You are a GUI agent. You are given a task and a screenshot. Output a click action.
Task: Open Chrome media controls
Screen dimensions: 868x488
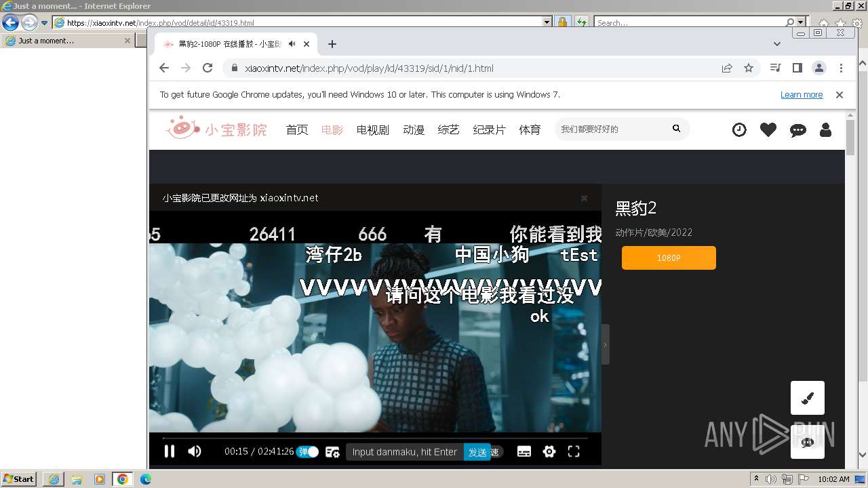[776, 68]
